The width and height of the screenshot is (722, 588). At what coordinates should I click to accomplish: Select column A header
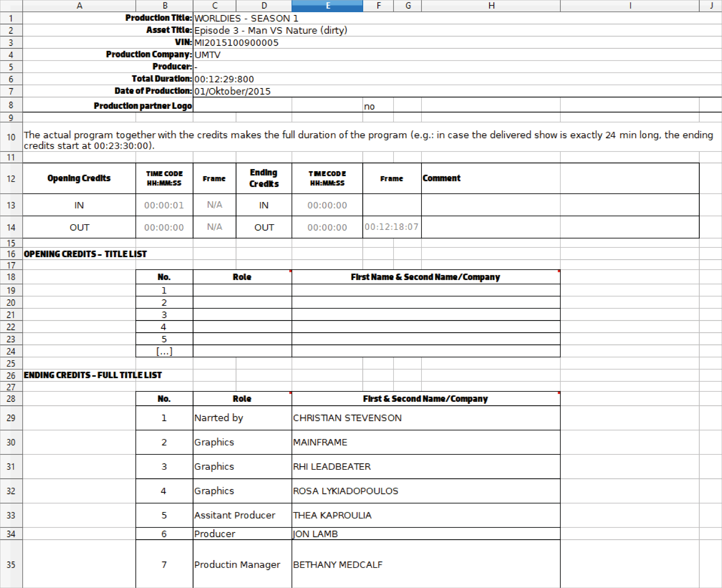coord(79,6)
